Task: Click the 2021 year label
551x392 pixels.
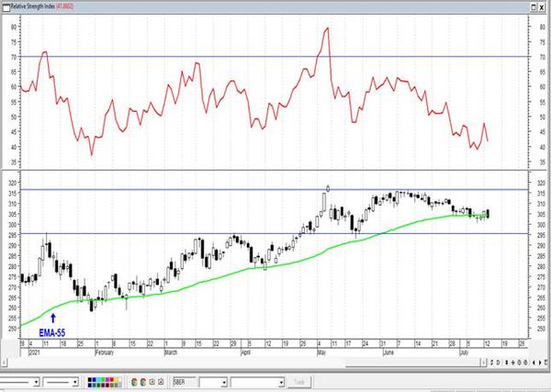Action: click(x=35, y=352)
